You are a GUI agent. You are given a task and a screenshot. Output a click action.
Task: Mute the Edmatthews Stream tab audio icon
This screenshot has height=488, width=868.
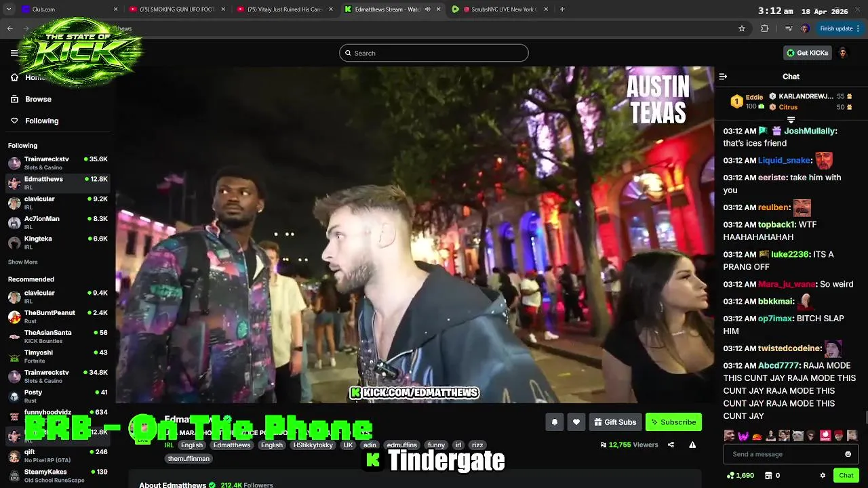[x=428, y=9]
